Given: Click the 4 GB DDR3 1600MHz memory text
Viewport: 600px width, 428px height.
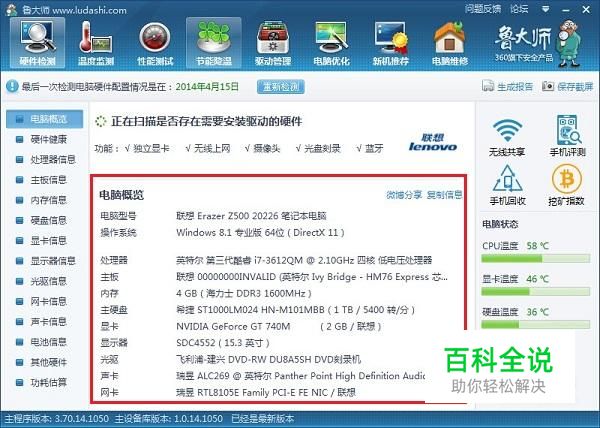Looking at the screenshot, I should 244,293.
